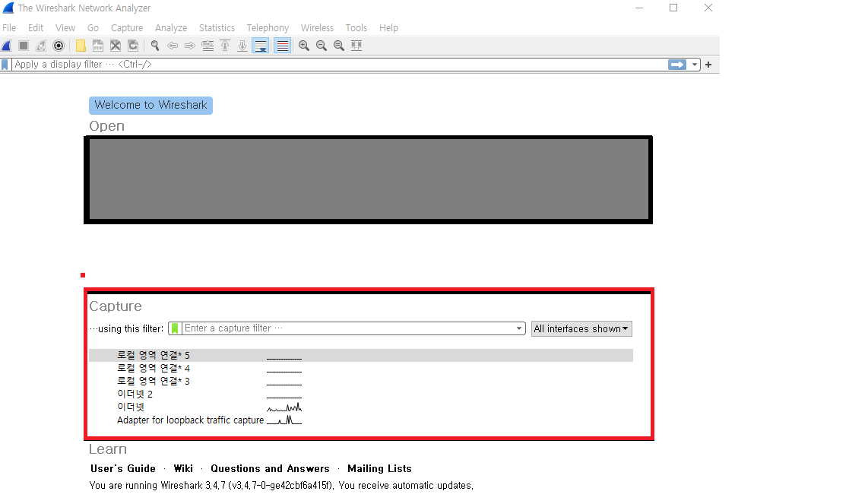Image resolution: width=868 pixels, height=504 pixels.
Task: Open the Go menu
Action: click(x=93, y=27)
